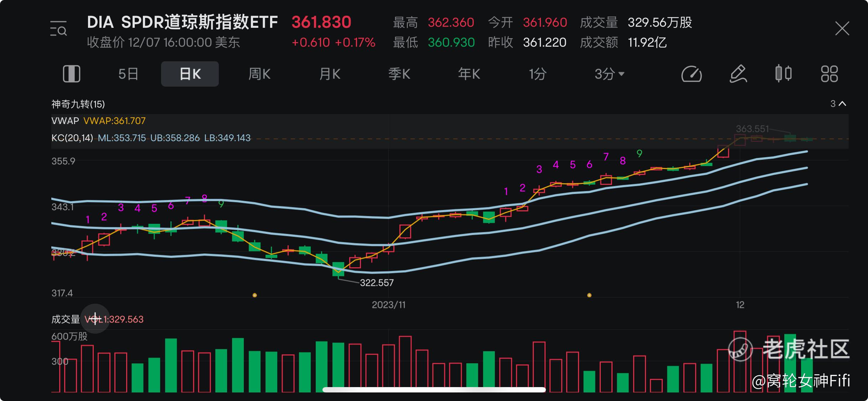Tap the 600万股 volume axis label
This screenshot has width=868, height=401.
69,336
